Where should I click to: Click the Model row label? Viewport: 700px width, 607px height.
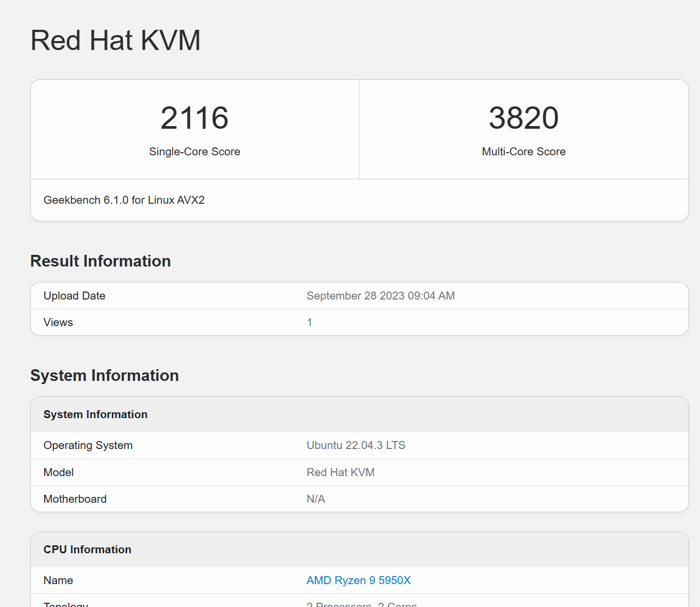click(59, 472)
